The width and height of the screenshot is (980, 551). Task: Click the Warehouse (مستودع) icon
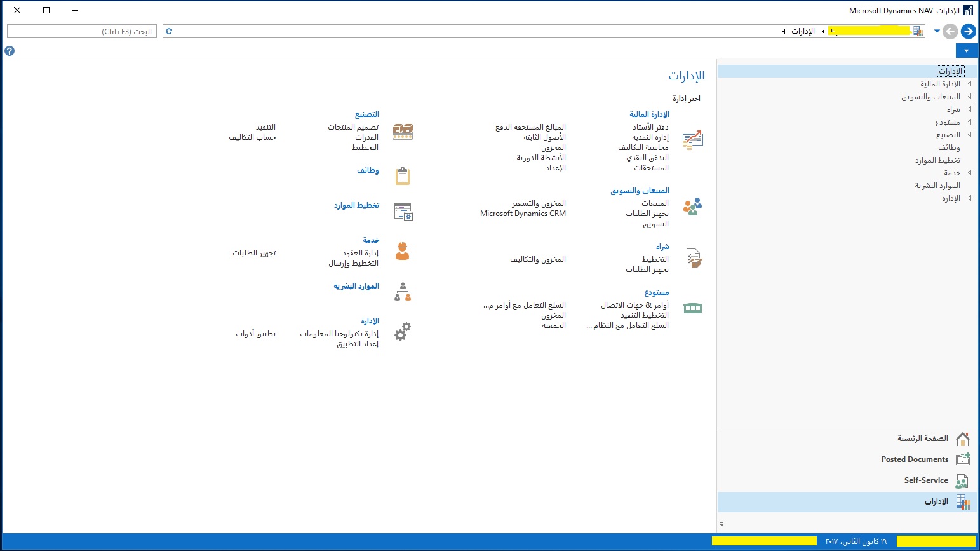(x=692, y=308)
